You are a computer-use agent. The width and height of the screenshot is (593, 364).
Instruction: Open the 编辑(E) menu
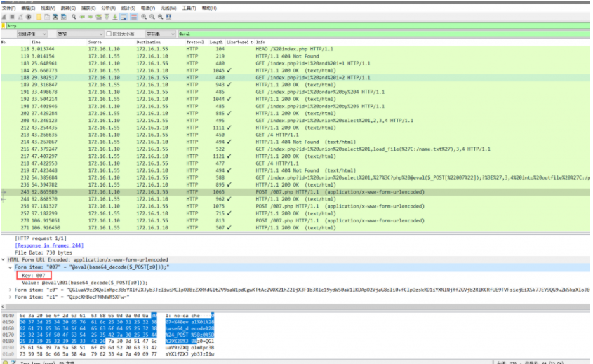28,8
